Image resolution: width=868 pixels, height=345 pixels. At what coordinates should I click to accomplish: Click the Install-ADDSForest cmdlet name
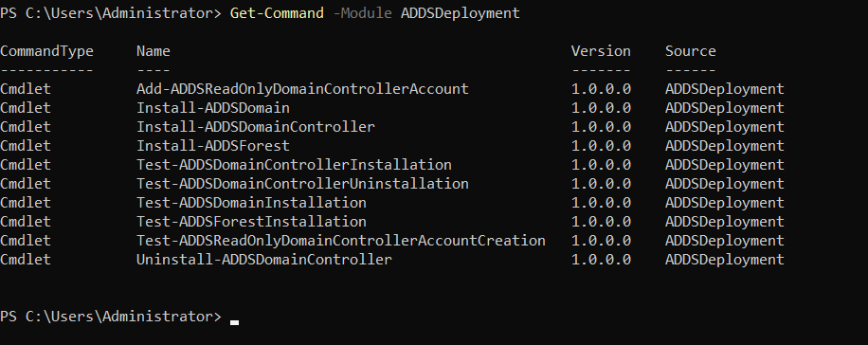click(x=213, y=146)
